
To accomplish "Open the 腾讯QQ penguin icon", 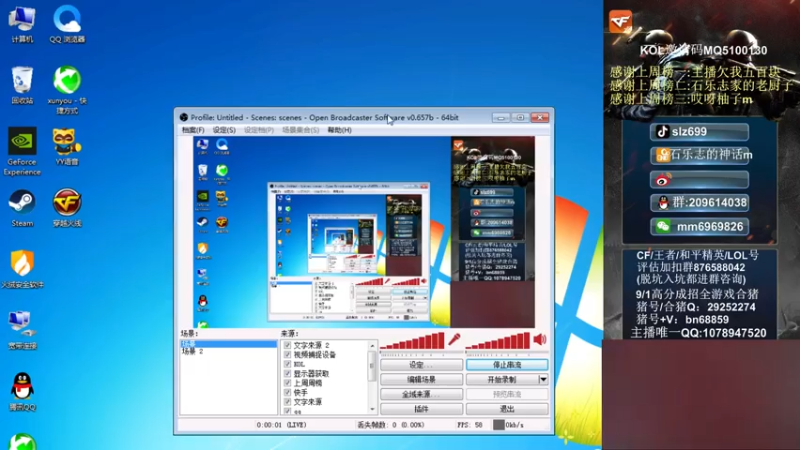I will pos(22,392).
